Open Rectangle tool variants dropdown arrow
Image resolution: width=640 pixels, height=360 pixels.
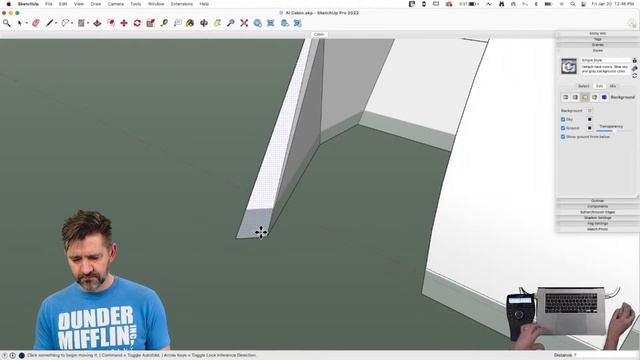88,23
